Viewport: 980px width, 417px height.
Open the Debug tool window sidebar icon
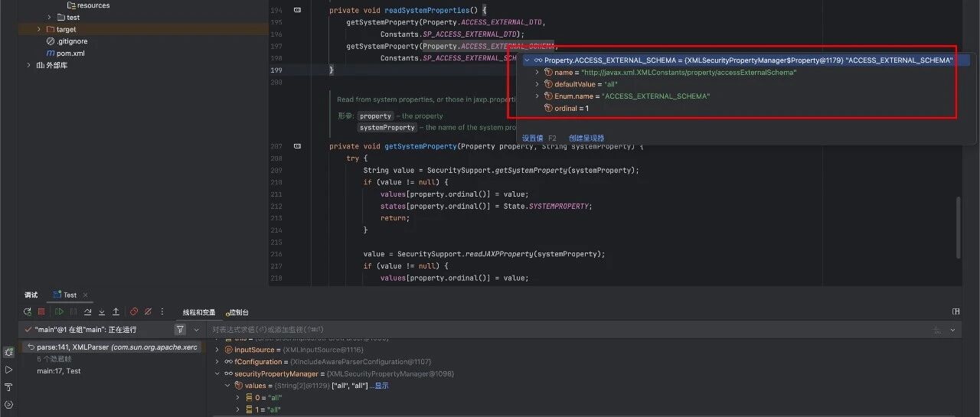(8, 353)
